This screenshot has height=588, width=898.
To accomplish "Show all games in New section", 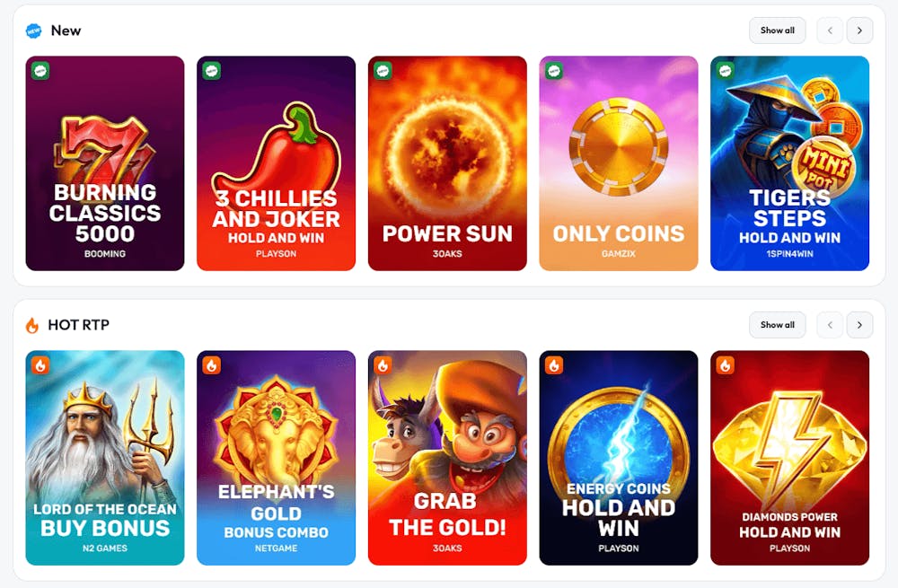I will click(x=777, y=31).
